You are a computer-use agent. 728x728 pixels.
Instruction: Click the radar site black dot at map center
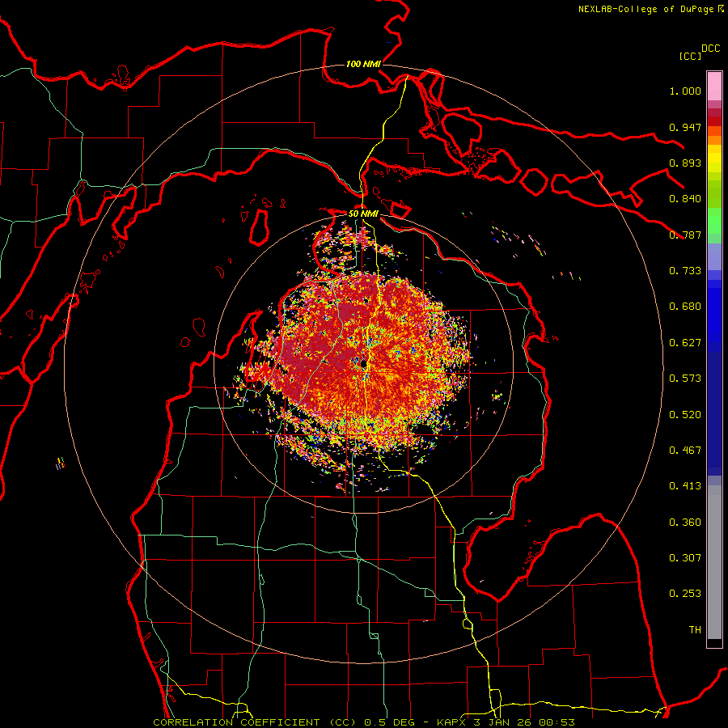tap(364, 363)
